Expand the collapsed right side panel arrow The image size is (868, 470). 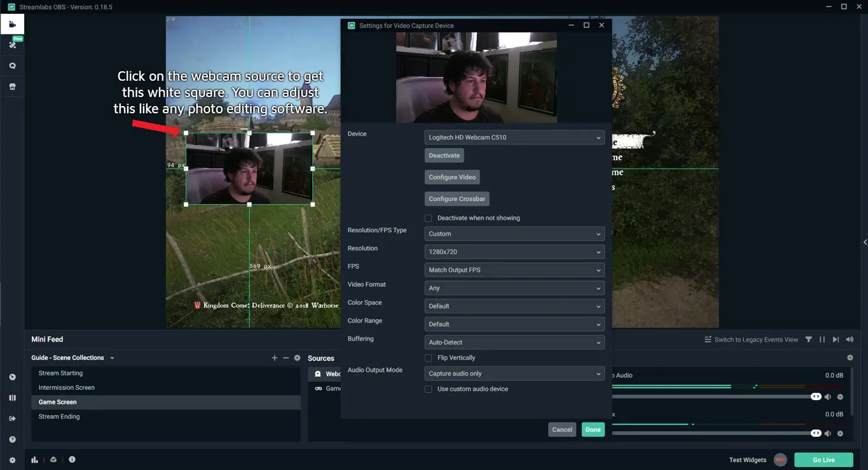tap(865, 242)
